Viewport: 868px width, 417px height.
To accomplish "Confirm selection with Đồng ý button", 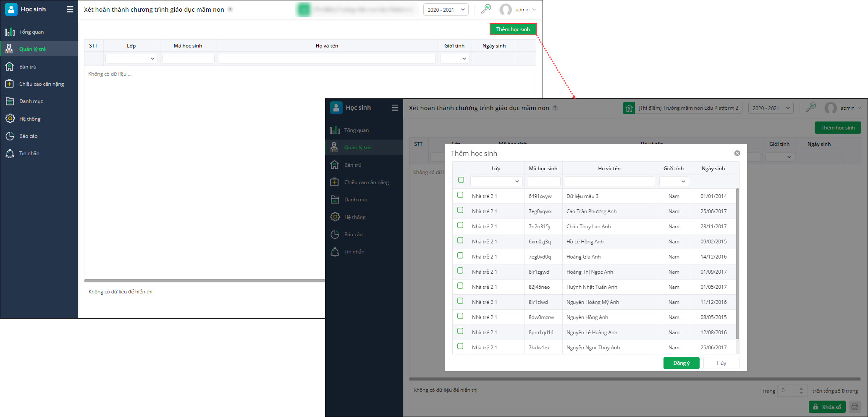I will [682, 363].
